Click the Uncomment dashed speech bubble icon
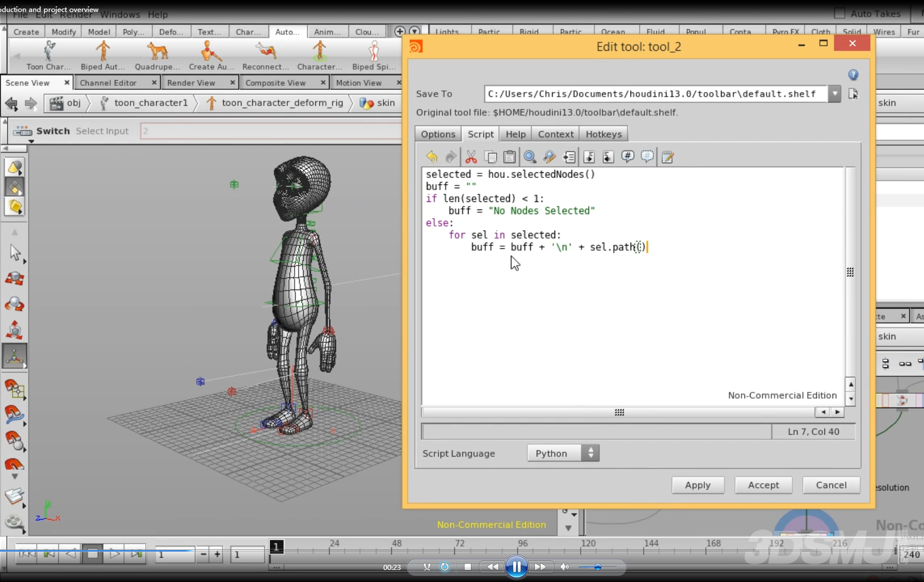The image size is (924, 582). (x=647, y=156)
